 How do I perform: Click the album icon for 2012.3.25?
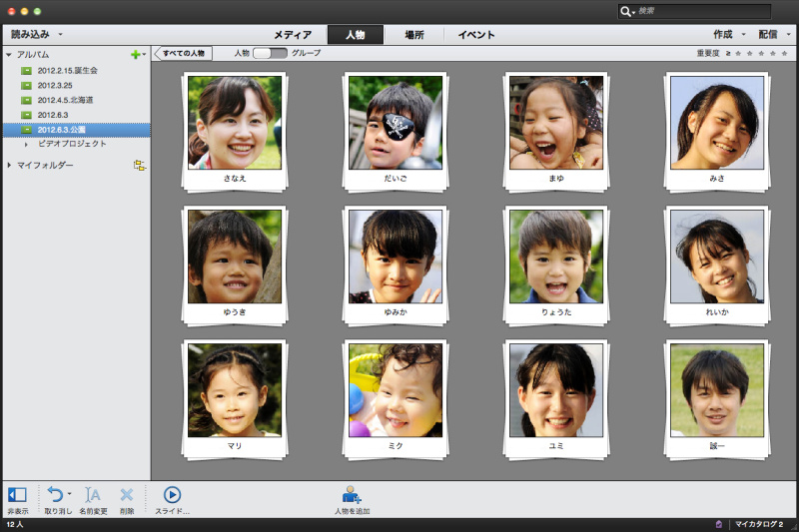tap(27, 86)
